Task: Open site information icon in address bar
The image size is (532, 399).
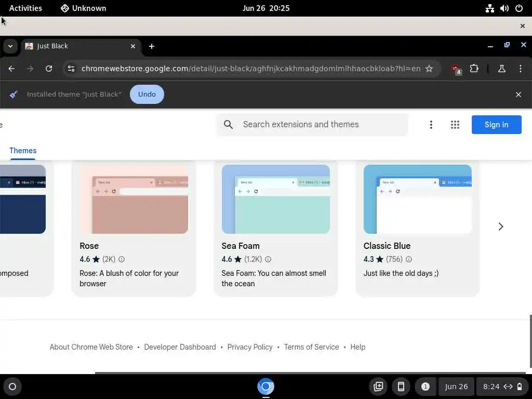Action: pos(71,69)
